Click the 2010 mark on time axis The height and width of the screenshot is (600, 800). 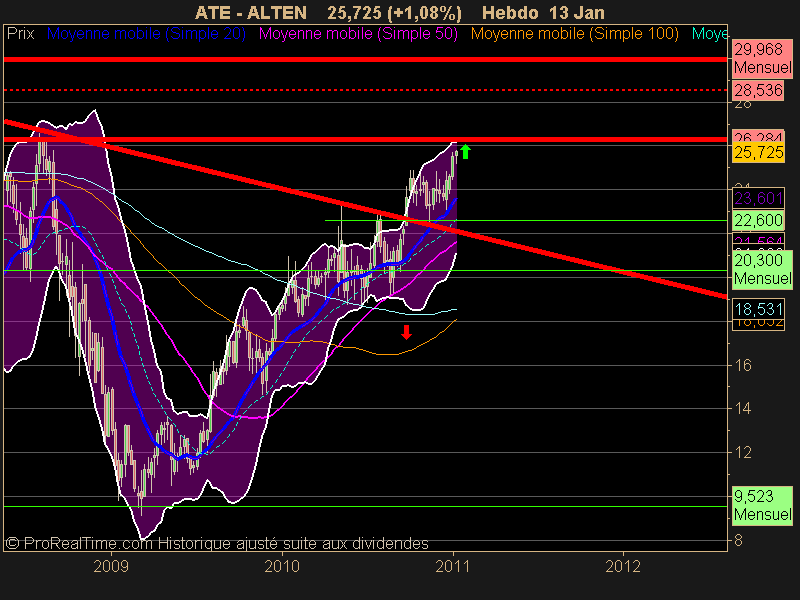(282, 566)
